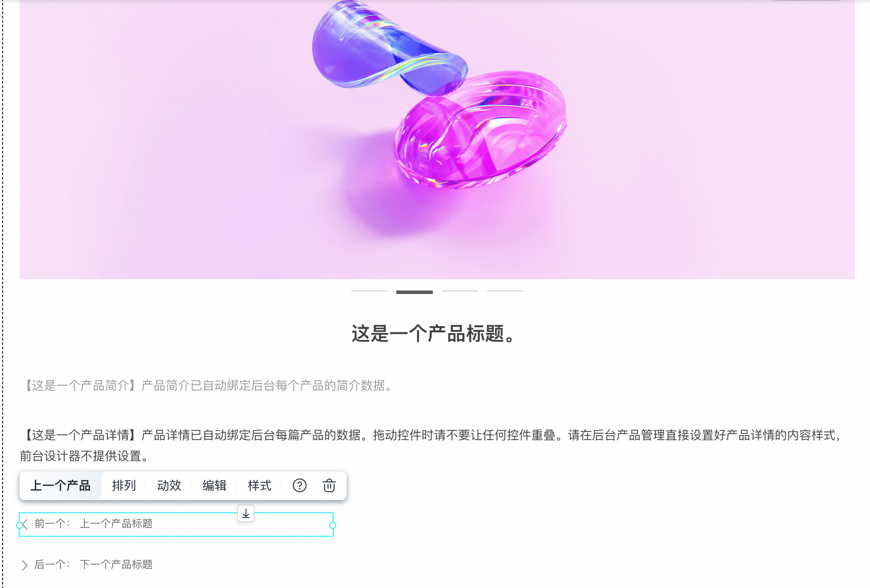Image resolution: width=870 pixels, height=588 pixels.
Task: Click the pink glass product carousel image
Action: coord(437,139)
